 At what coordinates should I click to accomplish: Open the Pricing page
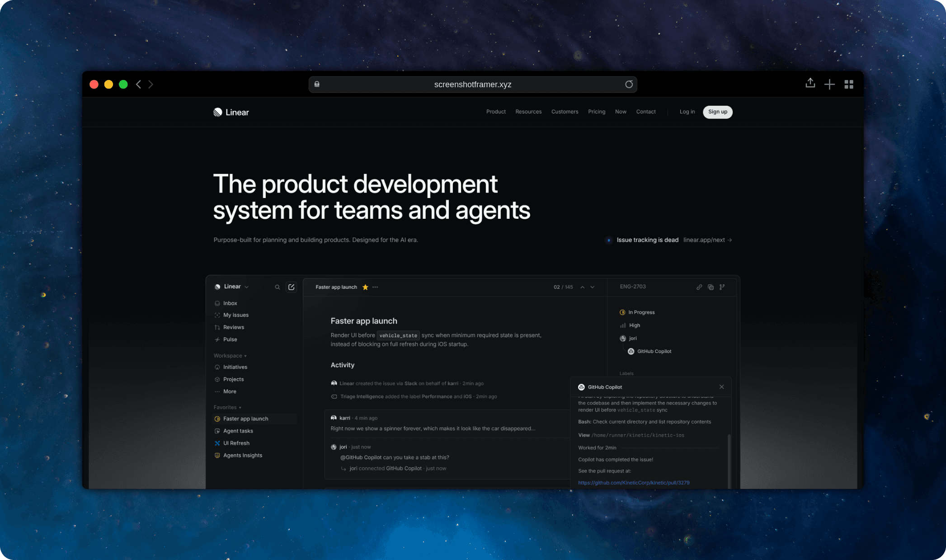(597, 112)
